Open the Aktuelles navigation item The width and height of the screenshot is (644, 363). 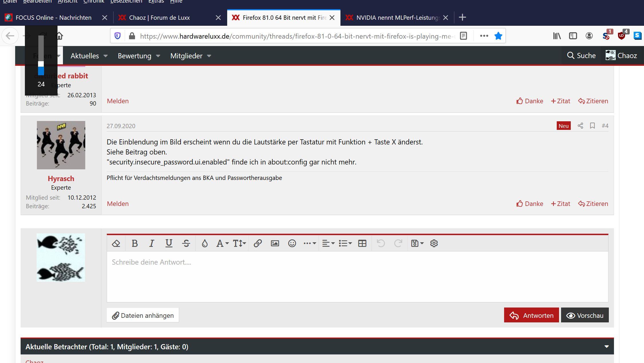click(85, 56)
